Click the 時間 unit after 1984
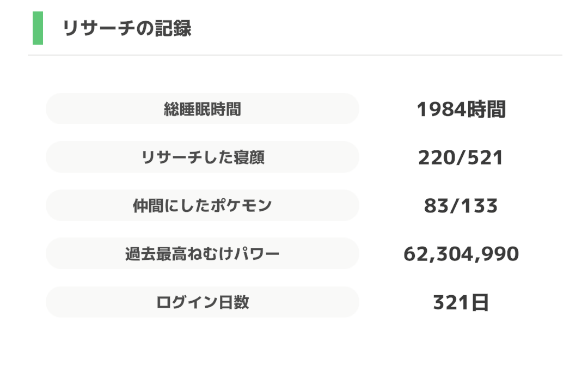The image size is (588, 372). (486, 109)
